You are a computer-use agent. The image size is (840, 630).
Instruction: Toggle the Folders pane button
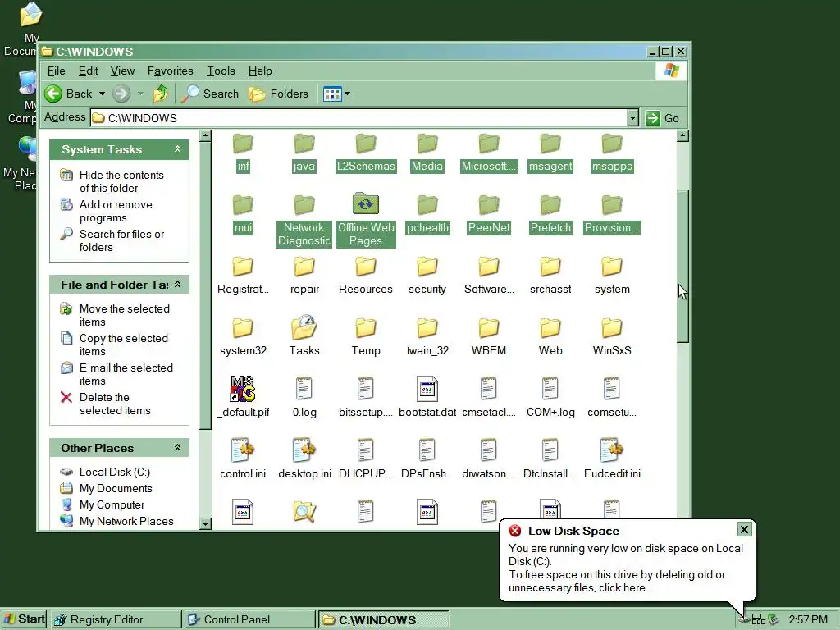point(279,94)
